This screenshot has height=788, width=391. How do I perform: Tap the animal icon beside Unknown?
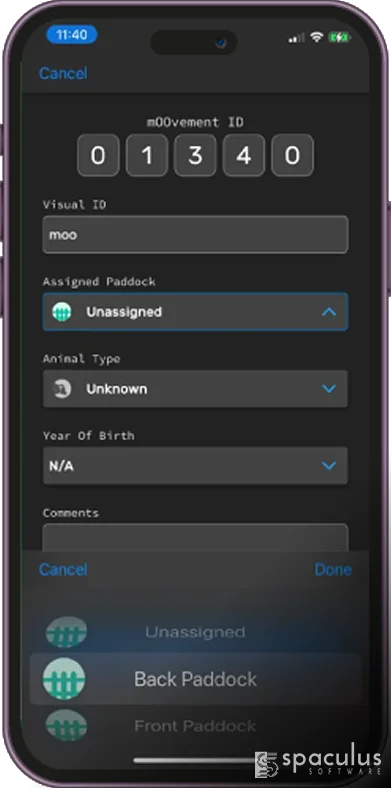62,389
